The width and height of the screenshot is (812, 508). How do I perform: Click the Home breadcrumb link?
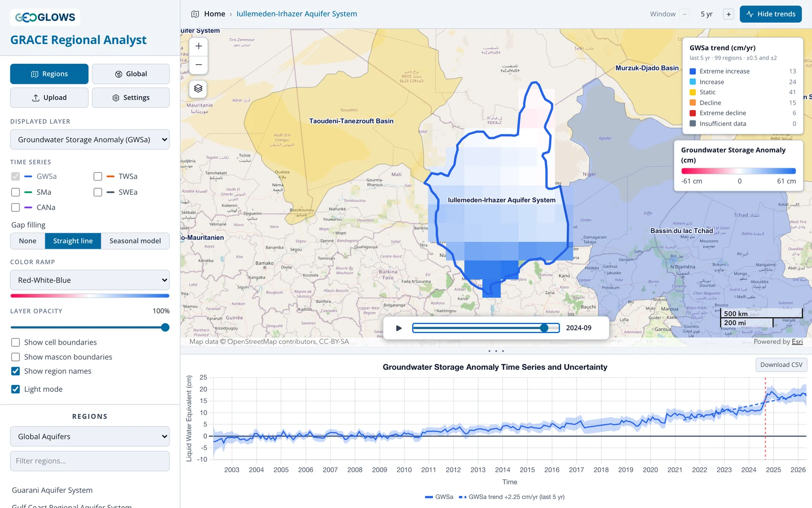[x=215, y=14]
